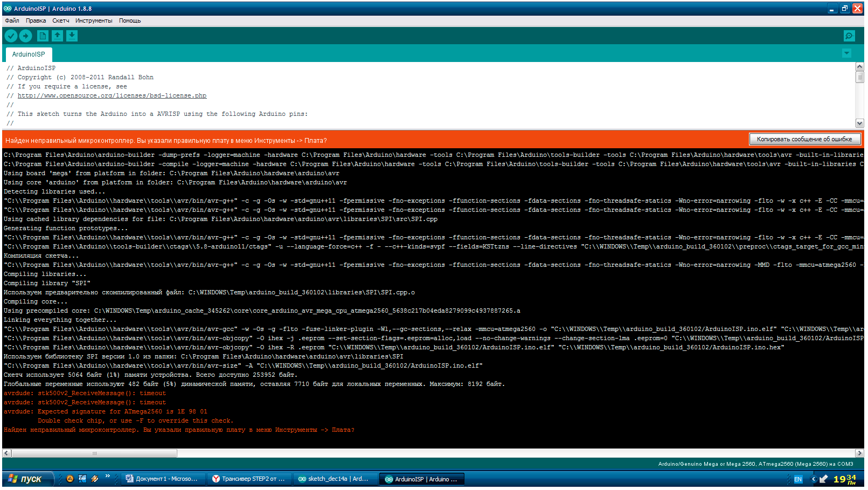Create a new sketch with New icon
868x490 pixels.
tap(43, 36)
